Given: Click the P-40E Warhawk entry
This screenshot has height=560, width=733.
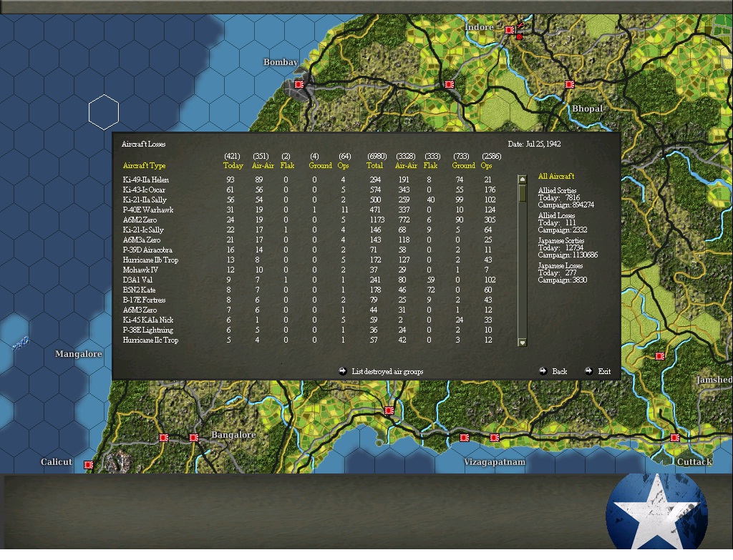Looking at the screenshot, I should pyautogui.click(x=309, y=210).
